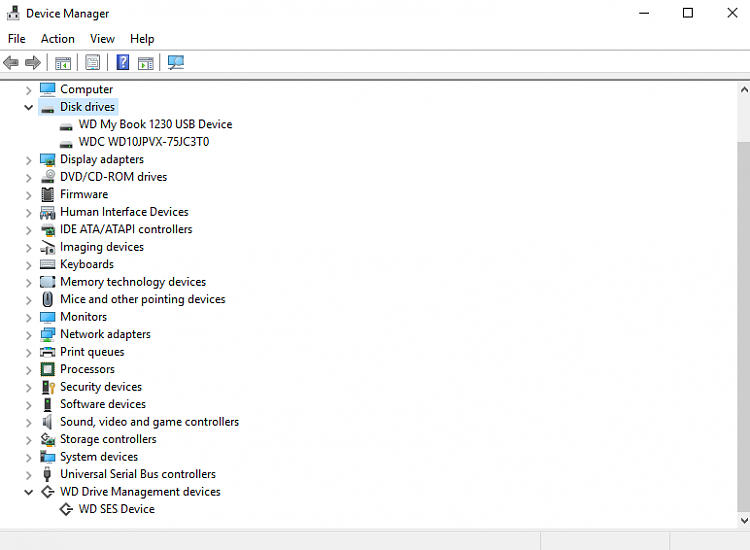Expand Keyboards tree chevron
The height and width of the screenshot is (550, 750).
point(28,265)
